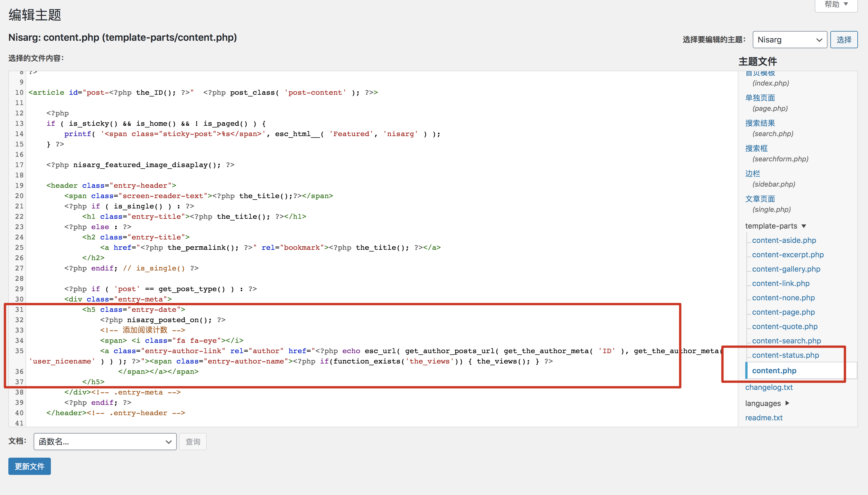Open the searchform.php 搜索框 file
The width and height of the screenshot is (868, 495).
756,148
